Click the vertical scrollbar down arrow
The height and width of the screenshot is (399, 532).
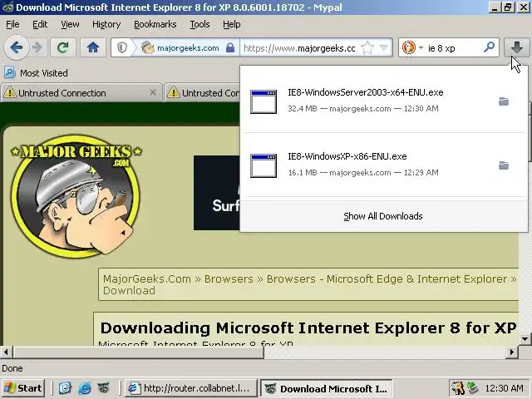click(x=525, y=338)
